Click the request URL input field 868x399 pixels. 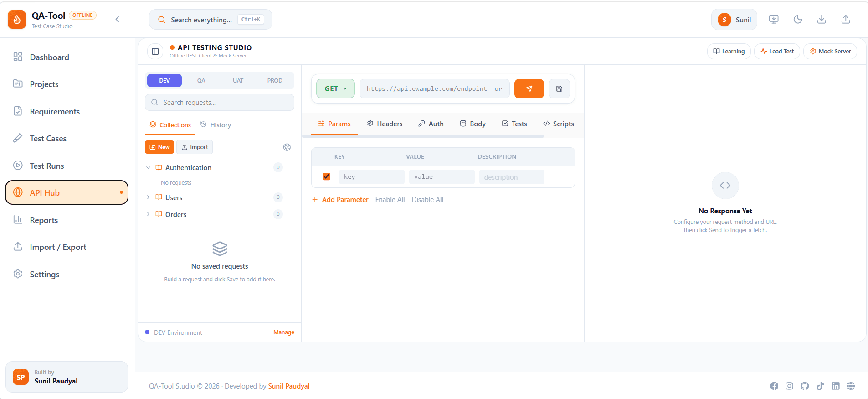pos(435,88)
